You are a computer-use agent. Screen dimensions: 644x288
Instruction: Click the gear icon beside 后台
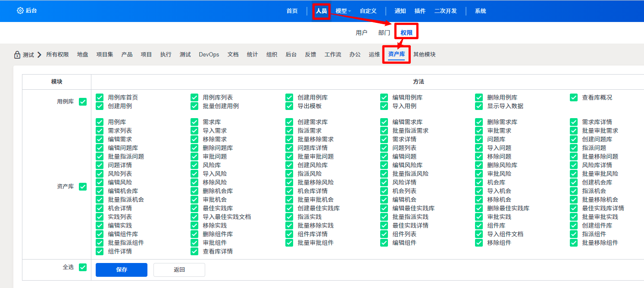(x=20, y=11)
